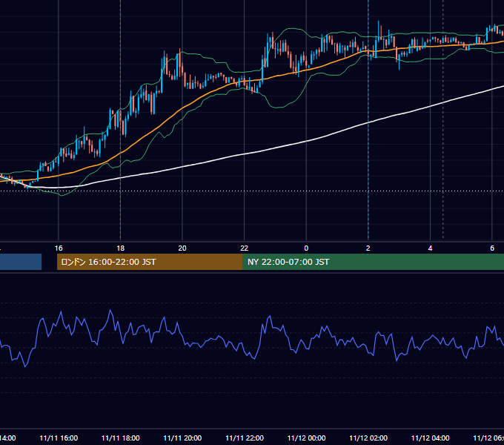Image resolution: width=504 pixels, height=445 pixels.
Task: Click the 11/12 04:00 date label
Action: click(430, 438)
